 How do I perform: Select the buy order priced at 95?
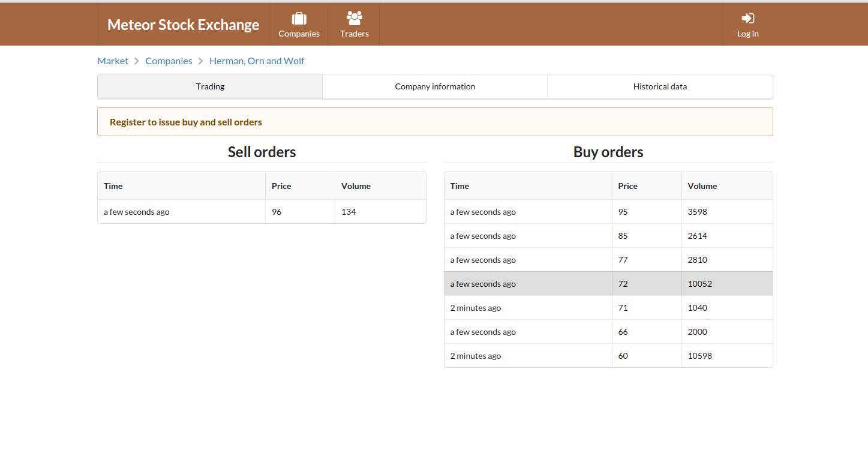tap(608, 212)
